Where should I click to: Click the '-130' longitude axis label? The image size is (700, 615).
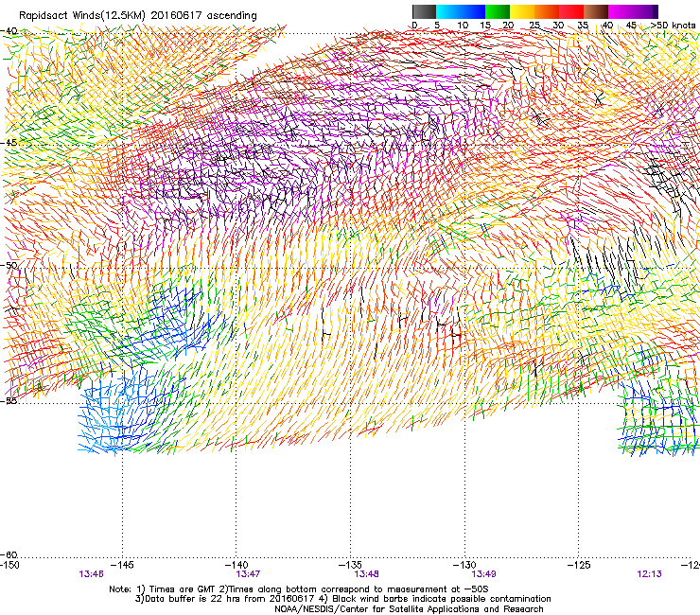[464, 565]
